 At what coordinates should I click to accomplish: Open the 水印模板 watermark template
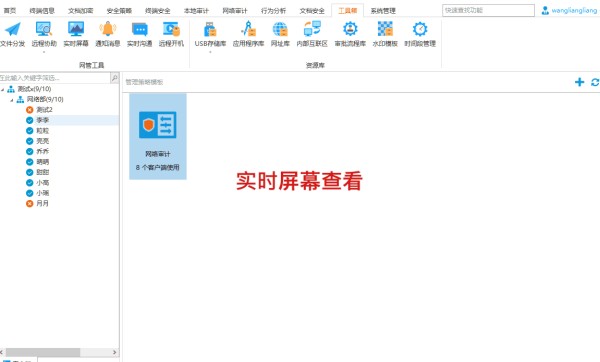(385, 34)
